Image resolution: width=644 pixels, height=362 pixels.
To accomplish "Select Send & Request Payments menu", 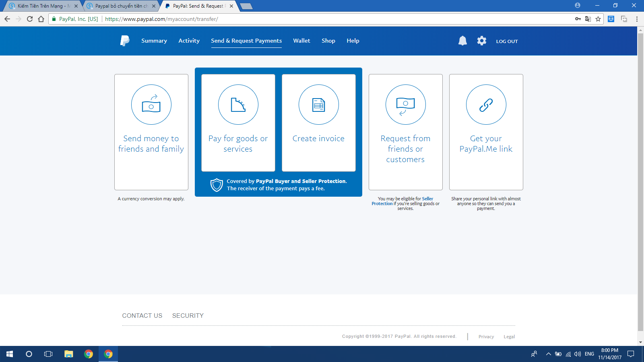I will pyautogui.click(x=246, y=41).
